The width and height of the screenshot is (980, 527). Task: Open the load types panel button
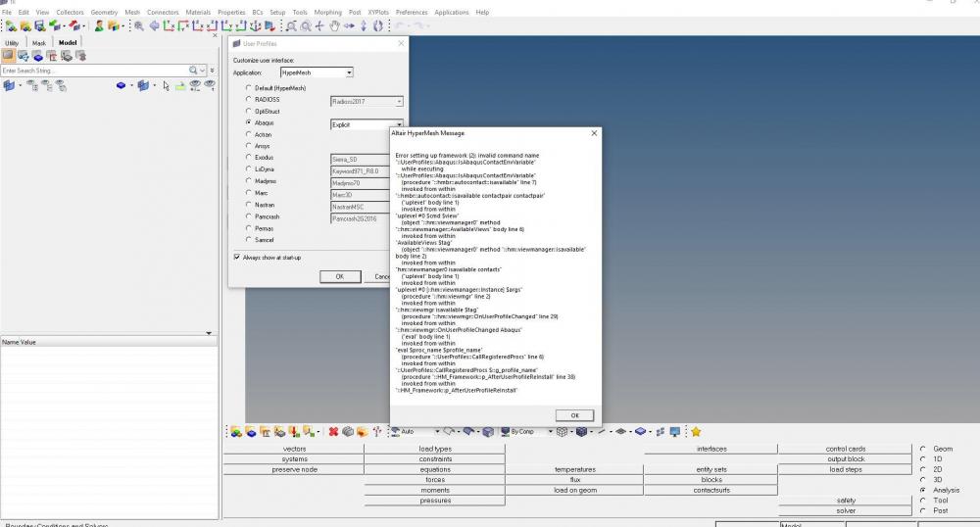pyautogui.click(x=435, y=449)
